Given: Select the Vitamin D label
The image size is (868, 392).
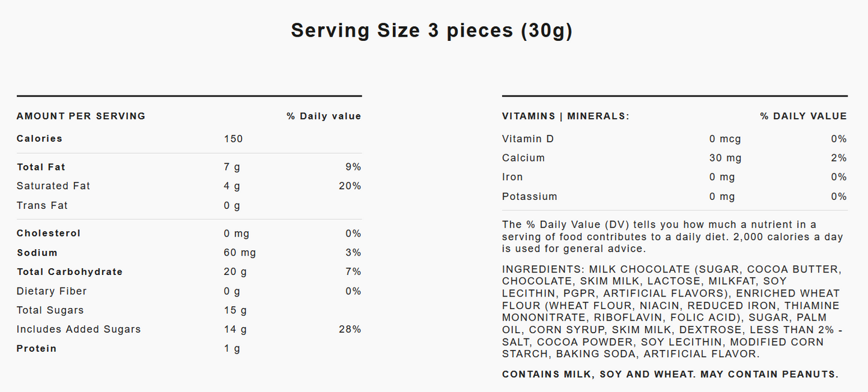Looking at the screenshot, I should [x=528, y=139].
